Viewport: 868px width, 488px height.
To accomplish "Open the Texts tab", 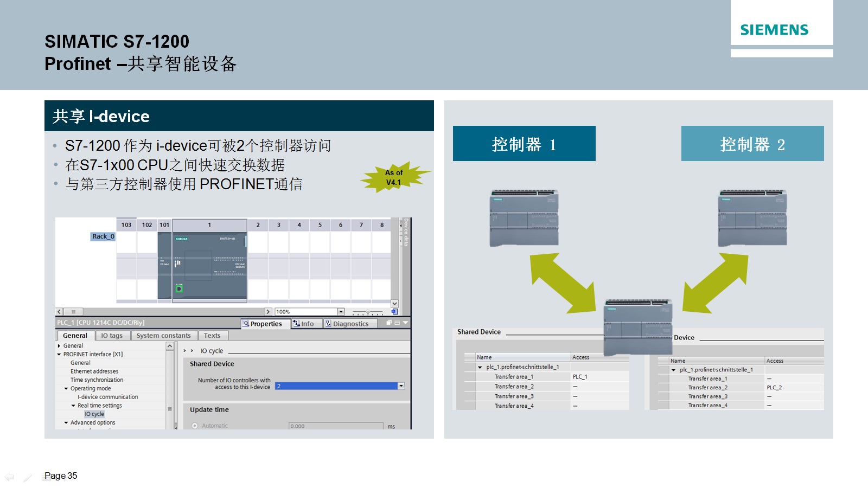I will (212, 336).
